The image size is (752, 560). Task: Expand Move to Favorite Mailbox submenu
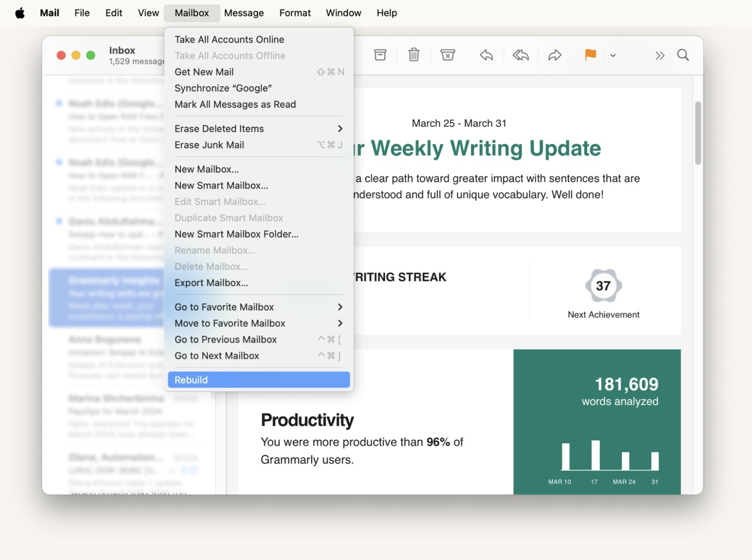259,323
